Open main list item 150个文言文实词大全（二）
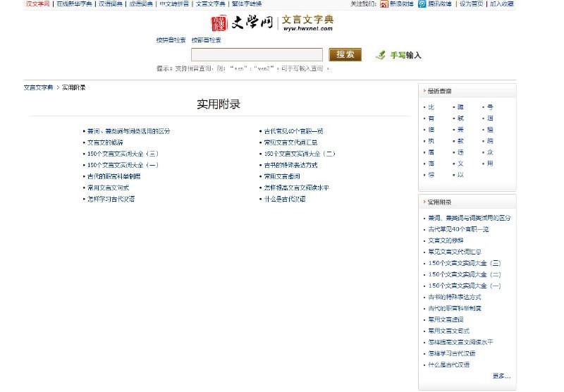The height and width of the screenshot is (392, 564). (x=300, y=154)
